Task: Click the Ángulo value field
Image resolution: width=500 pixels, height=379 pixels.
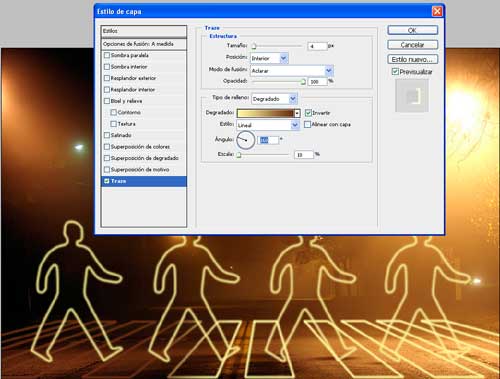Action: [269, 140]
